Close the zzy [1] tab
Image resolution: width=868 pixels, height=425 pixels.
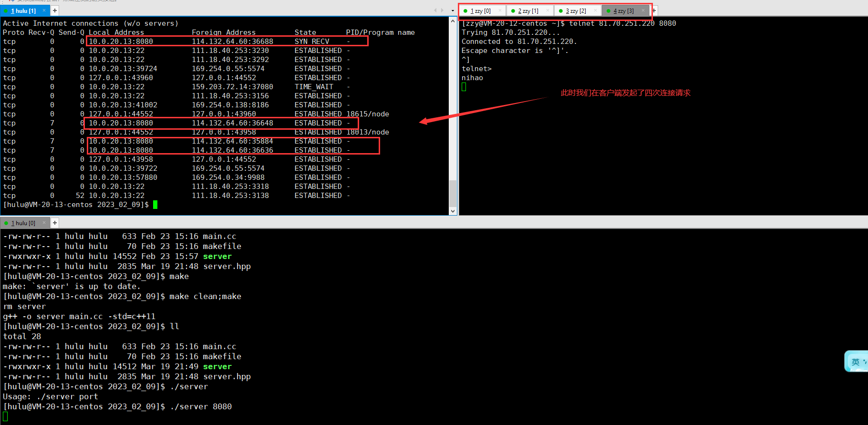(x=548, y=10)
